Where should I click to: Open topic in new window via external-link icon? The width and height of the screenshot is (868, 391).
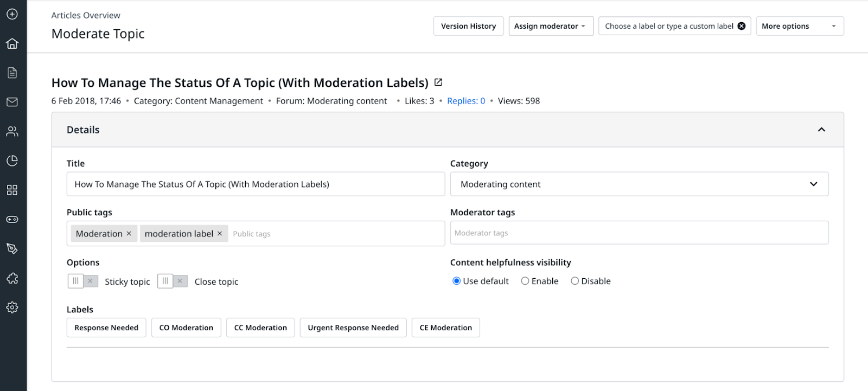438,82
